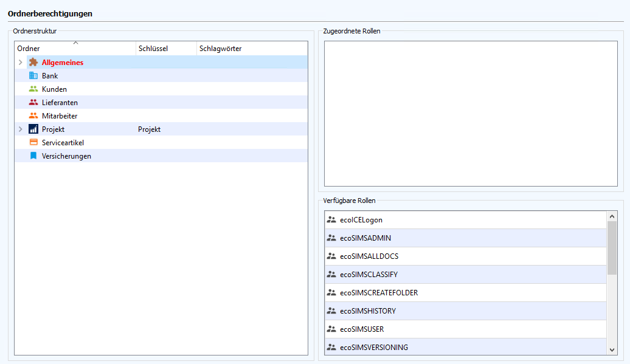Select the ecoSIMSUSER role
The image size is (630, 364).
[466, 329]
